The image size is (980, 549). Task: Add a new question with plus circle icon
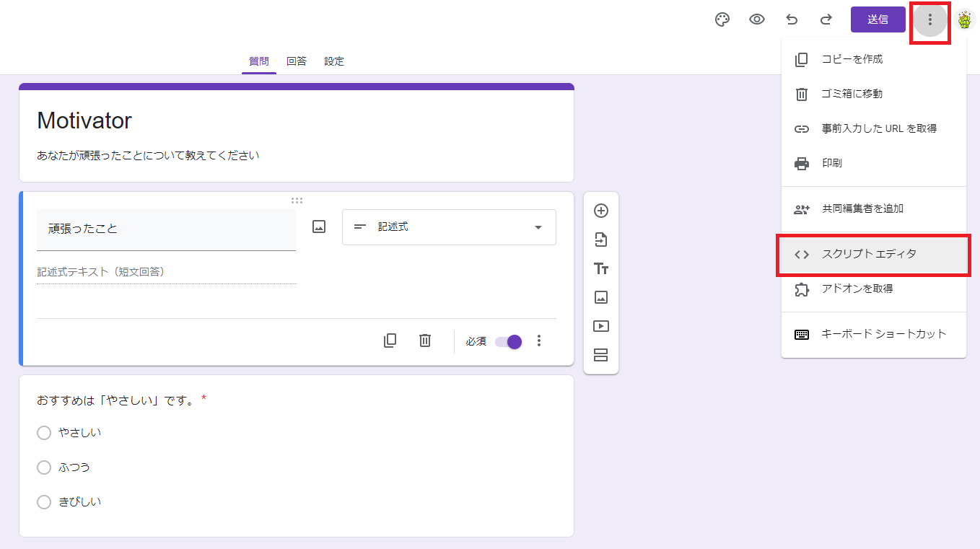(601, 211)
